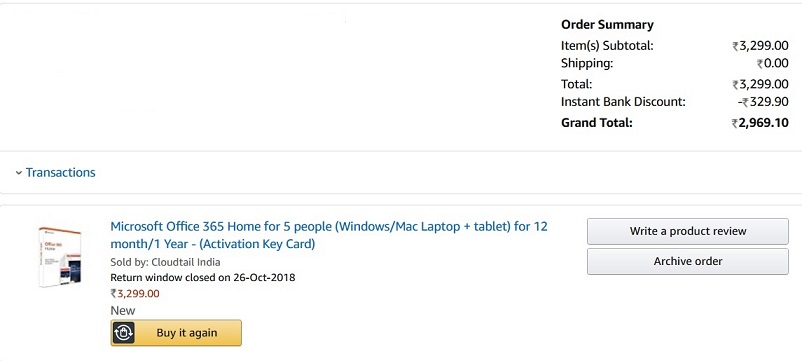Click the bold Grand Total label

tap(597, 123)
